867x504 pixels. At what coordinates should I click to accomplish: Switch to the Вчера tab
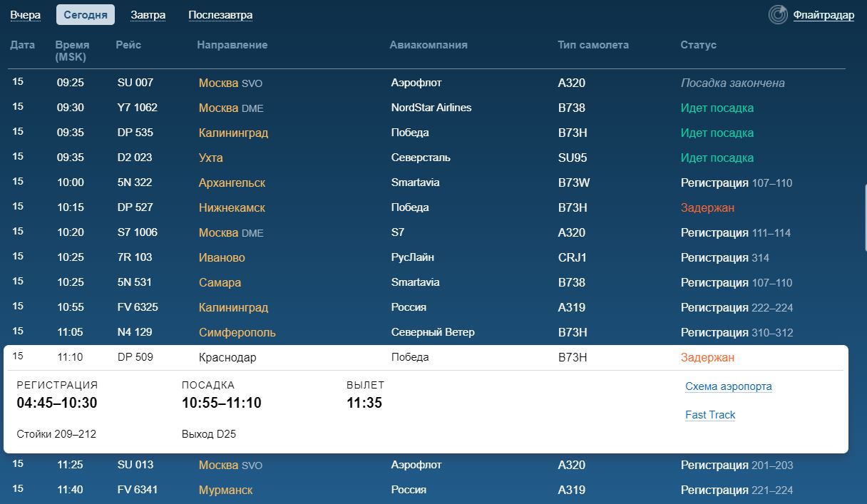[25, 15]
